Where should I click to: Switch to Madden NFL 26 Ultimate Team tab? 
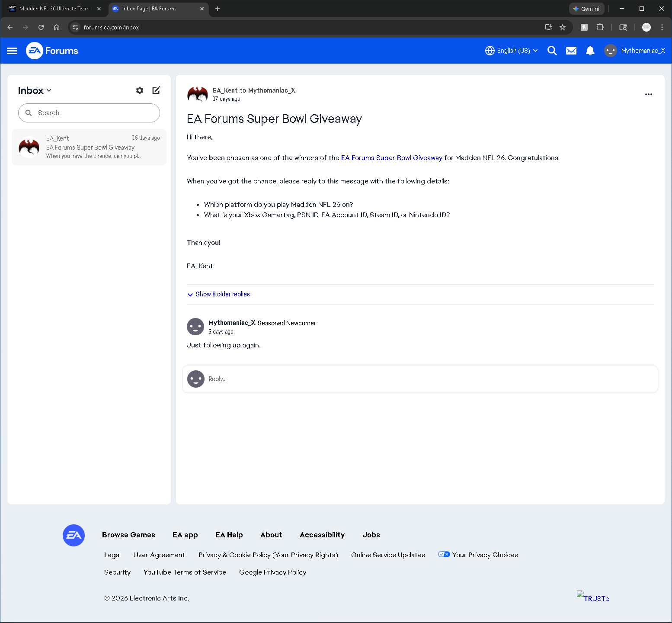54,9
